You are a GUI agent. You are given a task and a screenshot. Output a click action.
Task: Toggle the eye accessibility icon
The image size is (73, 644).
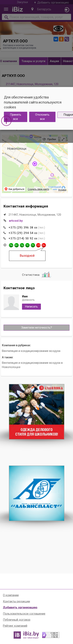[x=58, y=28]
